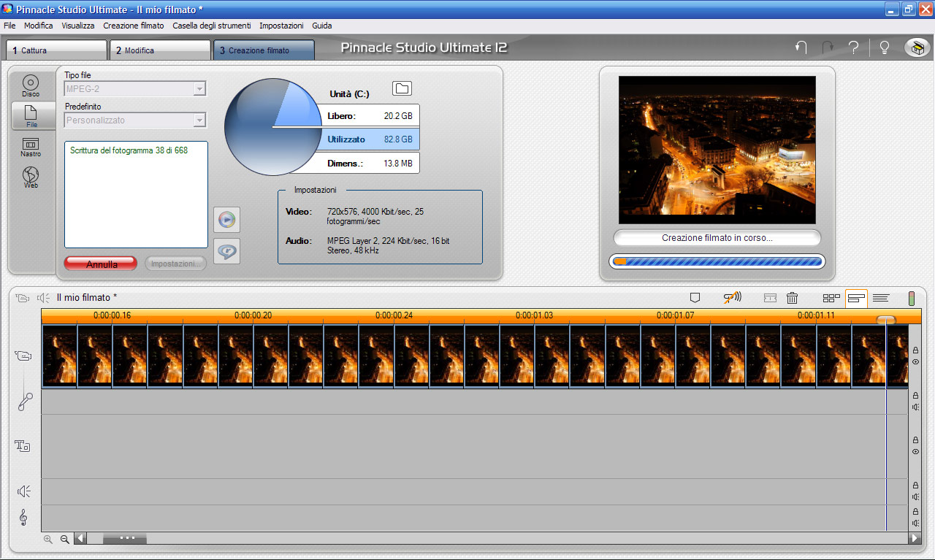
Task: Click the video toolbox camera icon above timeline
Action: pyautogui.click(x=23, y=298)
